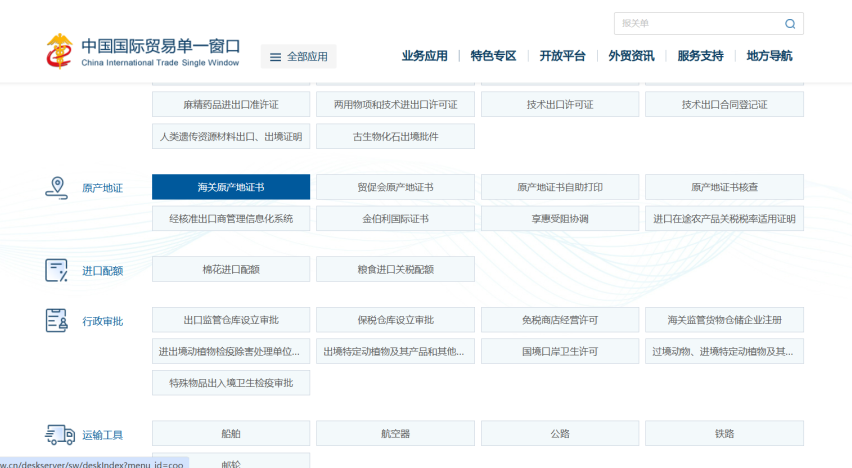Select 两用物项和技术进出口许可证
The width and height of the screenshot is (852, 468).
tap(396, 104)
